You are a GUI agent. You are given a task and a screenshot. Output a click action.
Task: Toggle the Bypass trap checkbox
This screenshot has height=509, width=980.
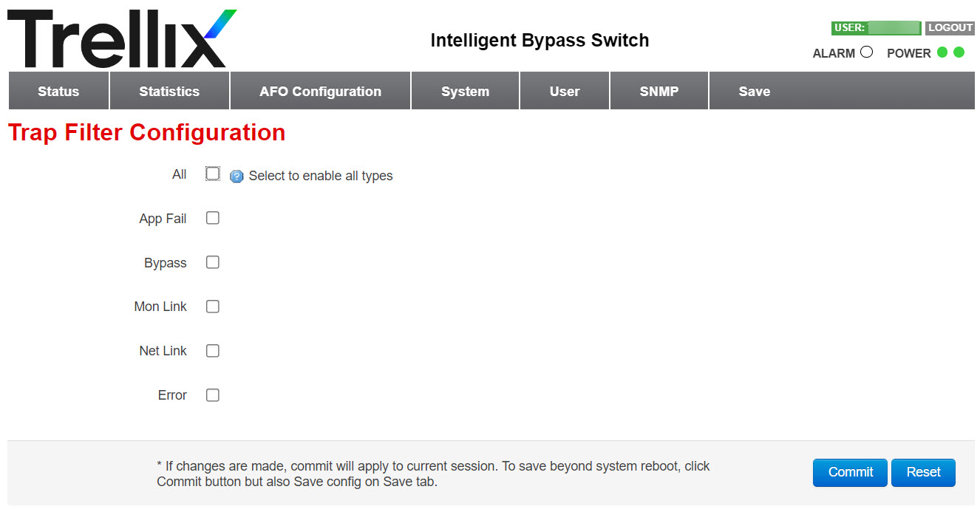pyautogui.click(x=213, y=262)
